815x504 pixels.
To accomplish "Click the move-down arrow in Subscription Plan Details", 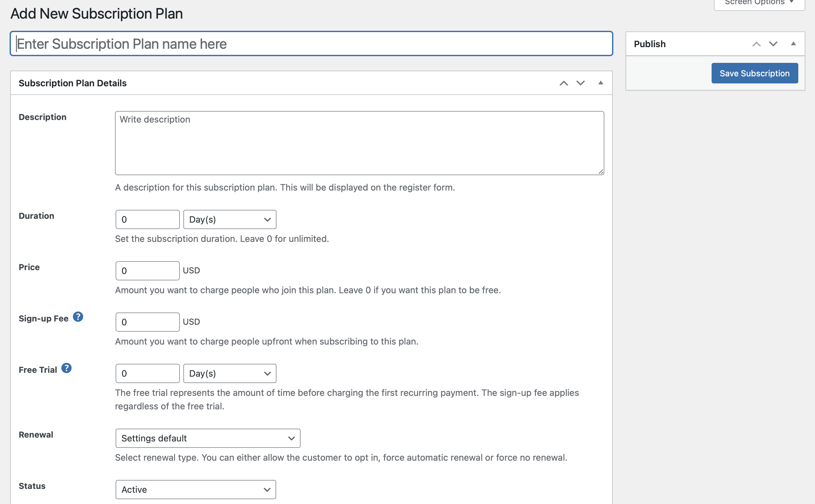I will tap(580, 83).
